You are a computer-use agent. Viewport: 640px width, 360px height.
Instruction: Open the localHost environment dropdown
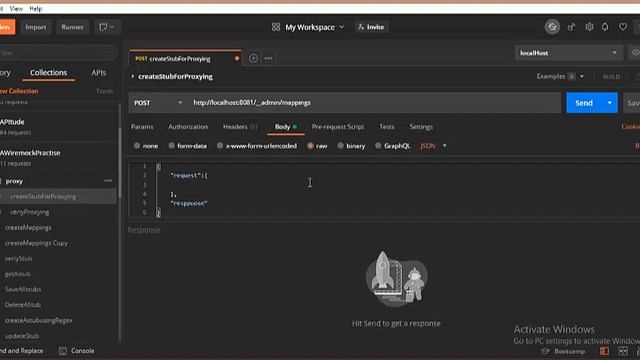click(568, 53)
